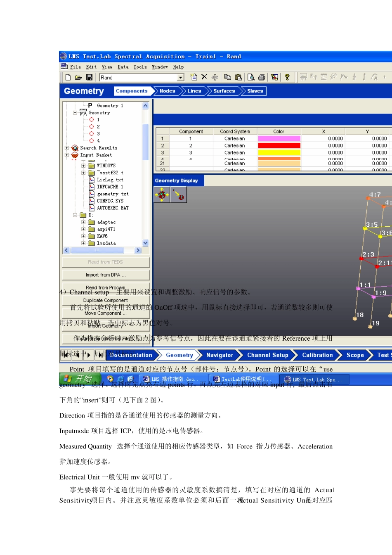Expand the ~msstf32.t folder
The height and width of the screenshot is (555, 392).
click(x=83, y=173)
